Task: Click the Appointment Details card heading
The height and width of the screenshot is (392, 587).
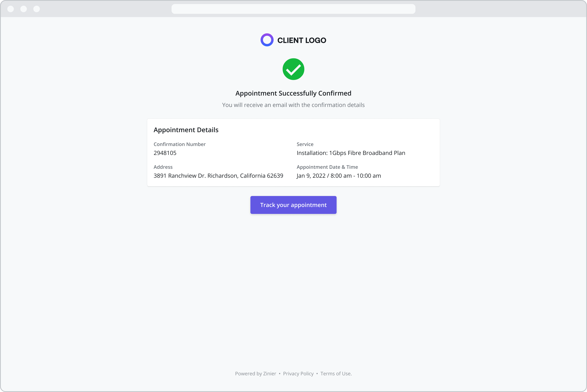Action: coord(186,130)
